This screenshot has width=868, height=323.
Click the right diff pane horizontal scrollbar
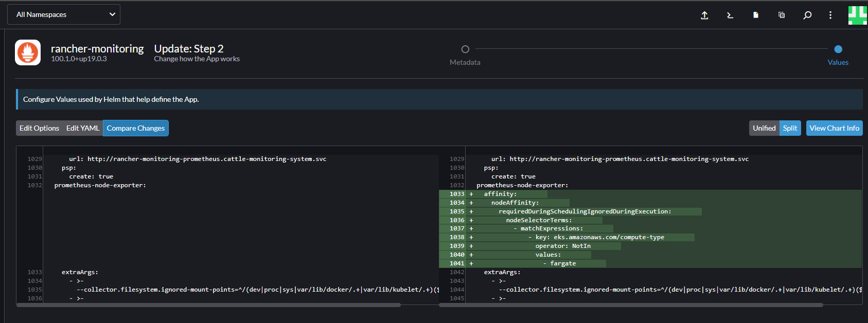(x=631, y=305)
